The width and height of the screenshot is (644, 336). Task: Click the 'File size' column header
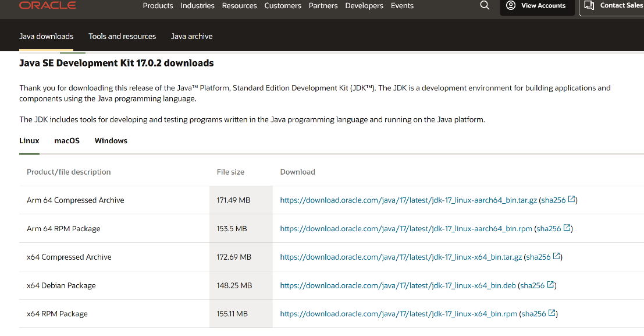(230, 172)
